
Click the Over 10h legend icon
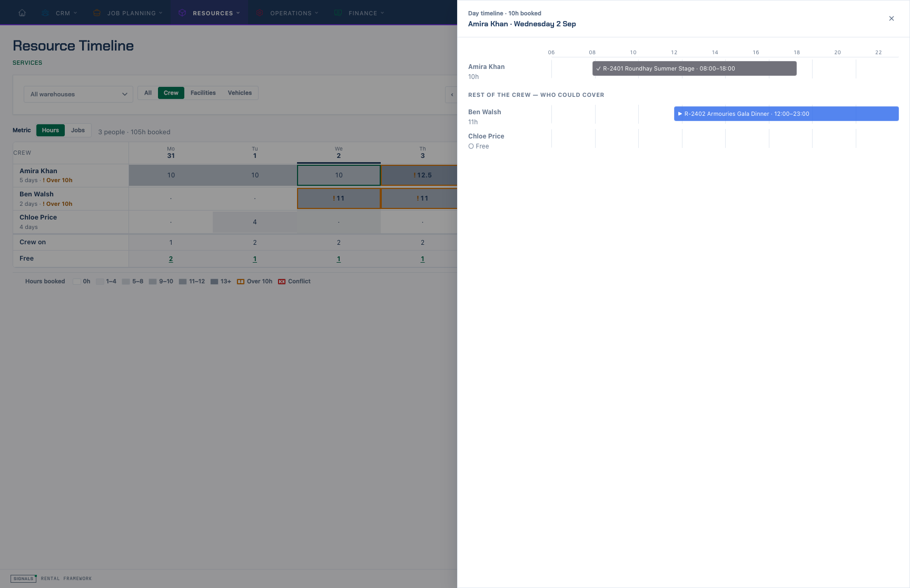241,282
